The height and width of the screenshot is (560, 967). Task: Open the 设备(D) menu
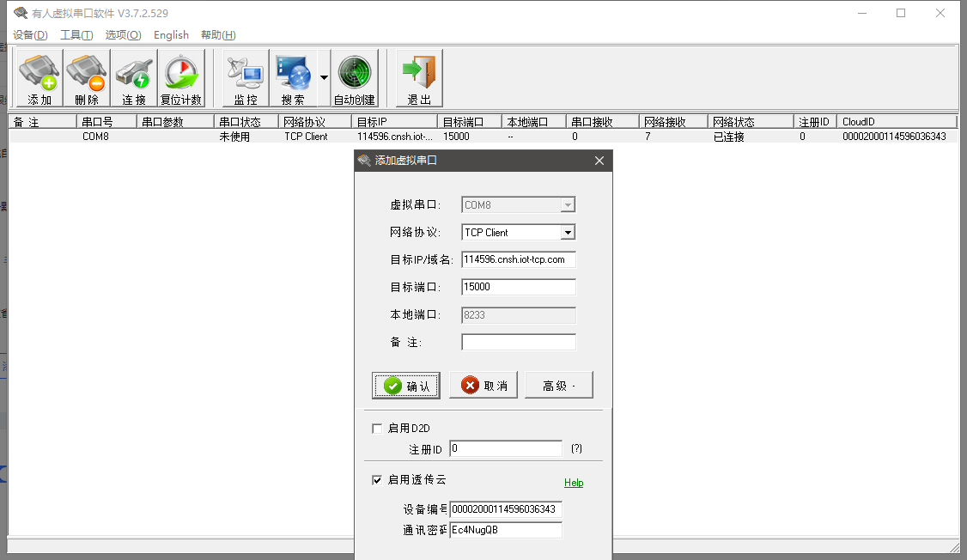point(30,35)
